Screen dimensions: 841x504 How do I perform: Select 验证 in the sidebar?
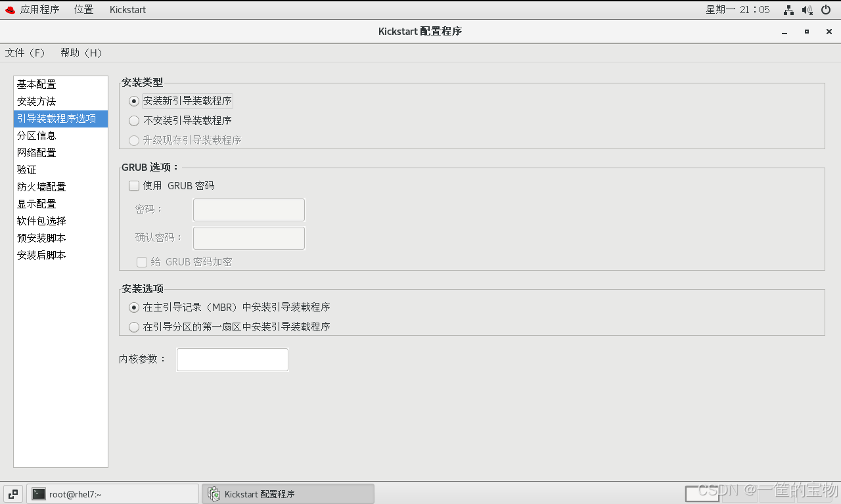[60, 170]
